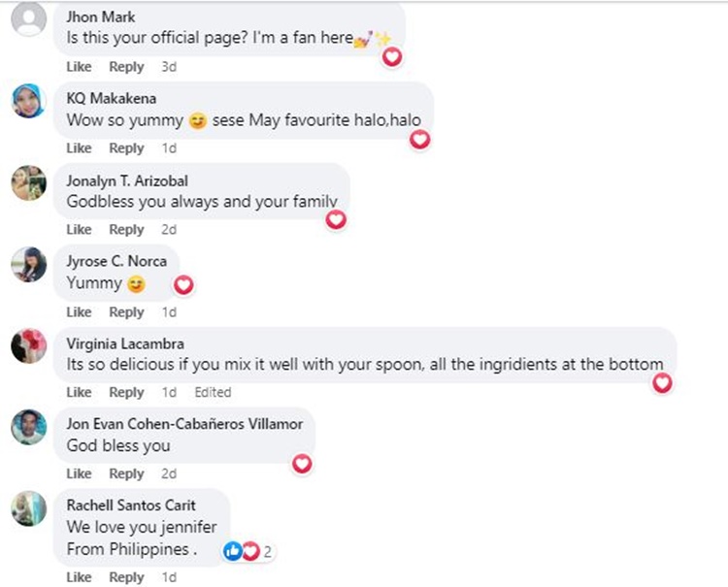The image size is (728, 587).
Task: Click heart reaction on Jon Evan's comment
Action: coord(302,464)
